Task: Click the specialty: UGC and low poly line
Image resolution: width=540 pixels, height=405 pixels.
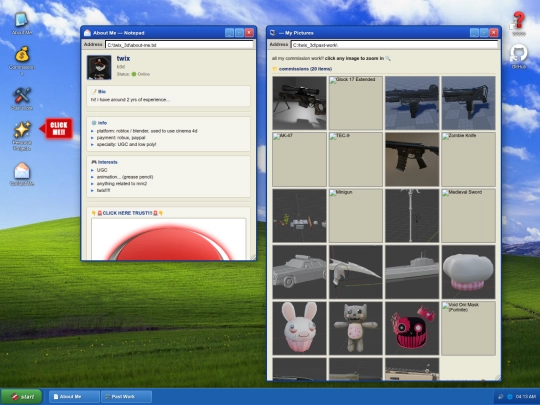Action: 126,144
